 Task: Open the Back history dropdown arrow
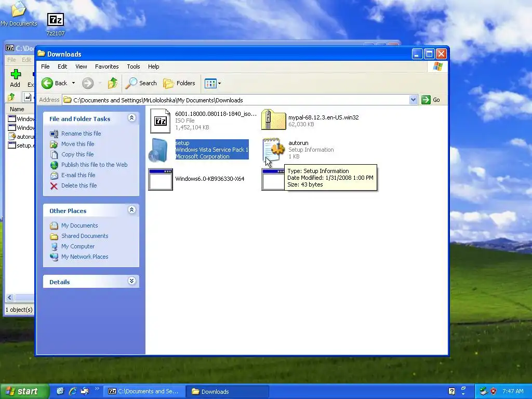[73, 83]
